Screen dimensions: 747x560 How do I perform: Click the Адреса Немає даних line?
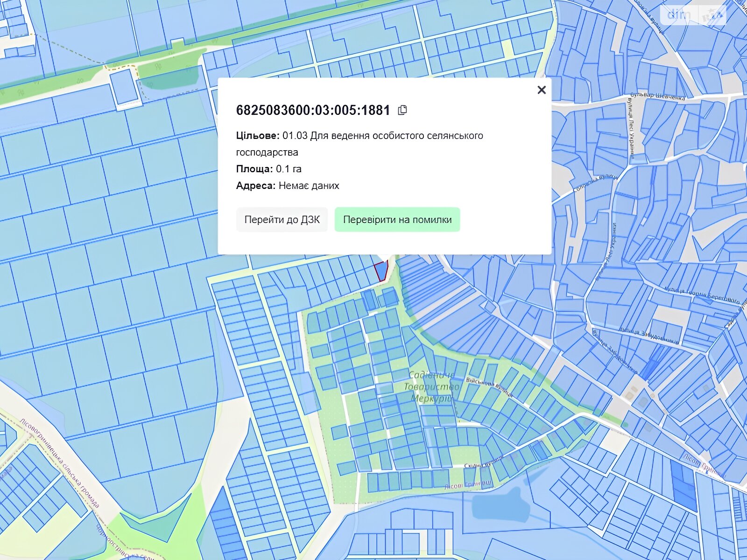point(288,186)
